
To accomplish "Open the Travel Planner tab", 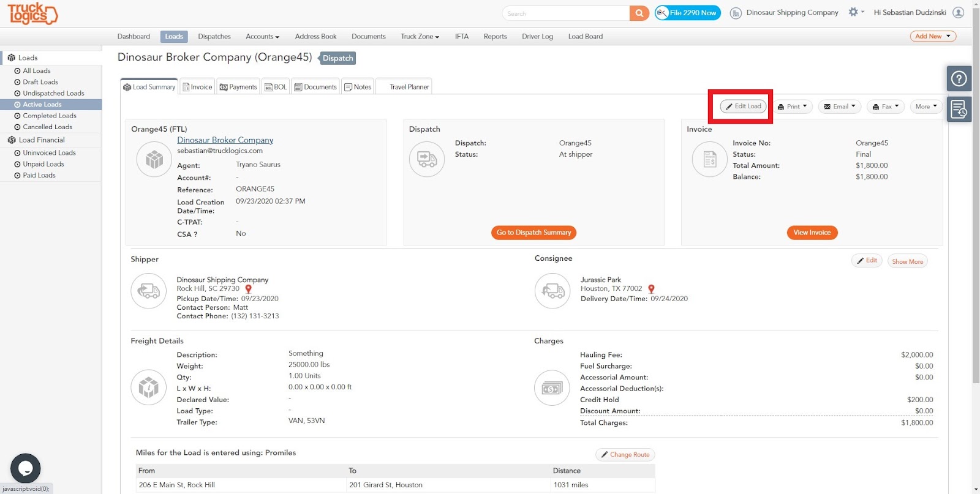I will pos(404,87).
